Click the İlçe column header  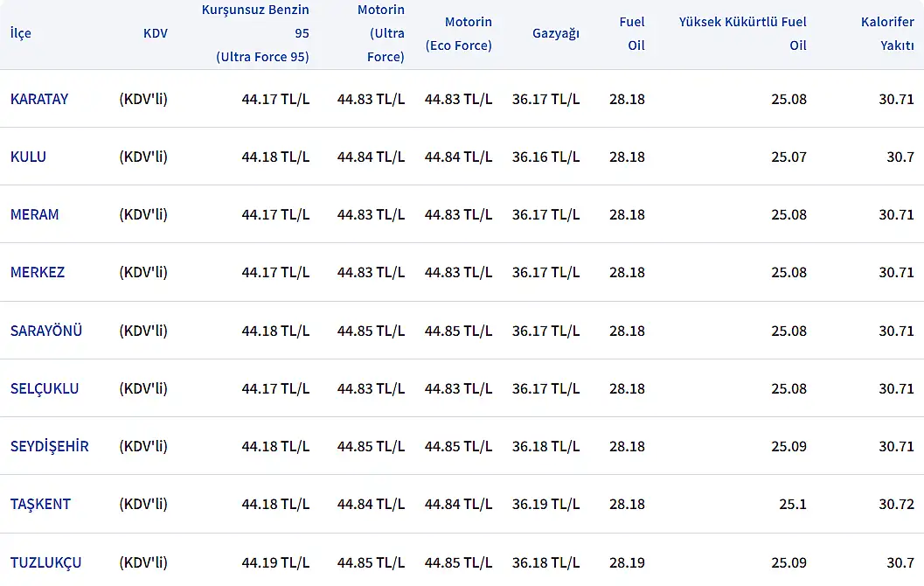[x=21, y=33]
